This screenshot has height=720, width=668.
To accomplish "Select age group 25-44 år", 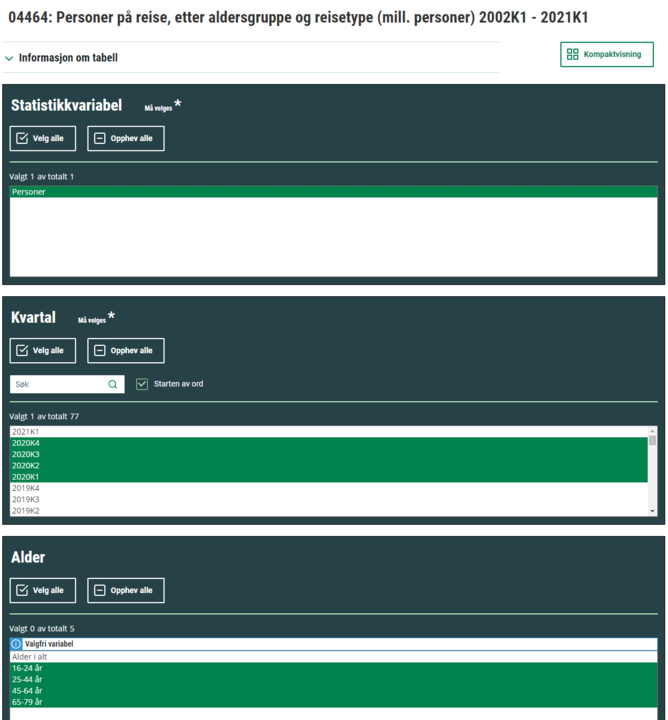I will coord(333,679).
